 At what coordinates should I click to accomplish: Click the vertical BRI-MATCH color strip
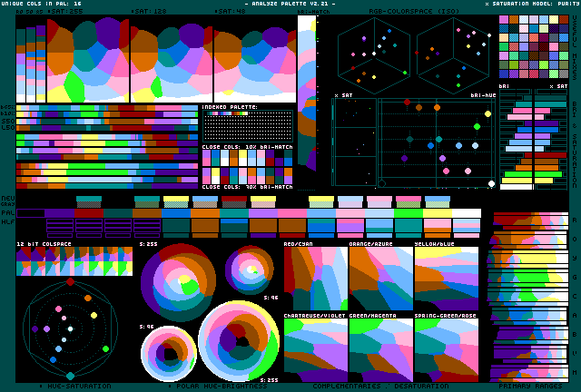(307, 93)
